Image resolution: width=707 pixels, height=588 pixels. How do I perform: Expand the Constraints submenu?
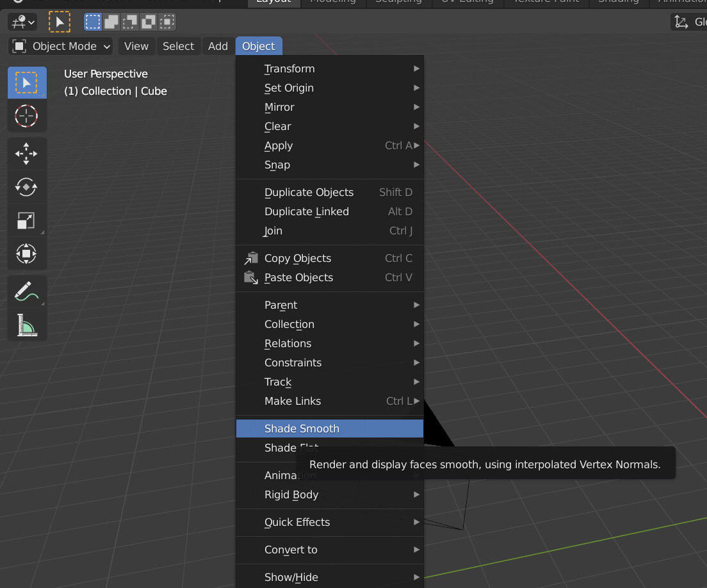click(330, 363)
